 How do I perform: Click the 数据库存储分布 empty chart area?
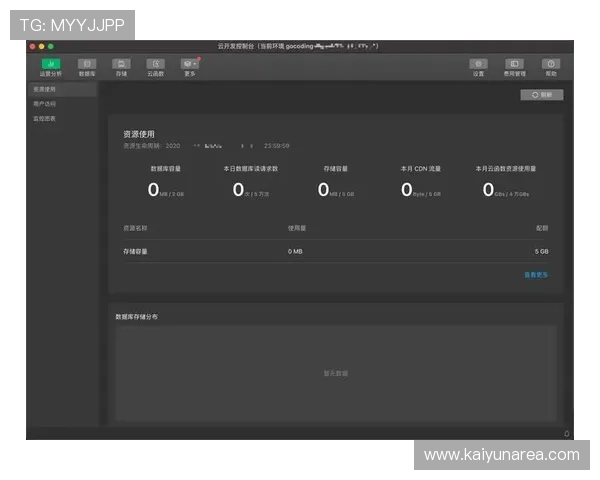click(335, 373)
